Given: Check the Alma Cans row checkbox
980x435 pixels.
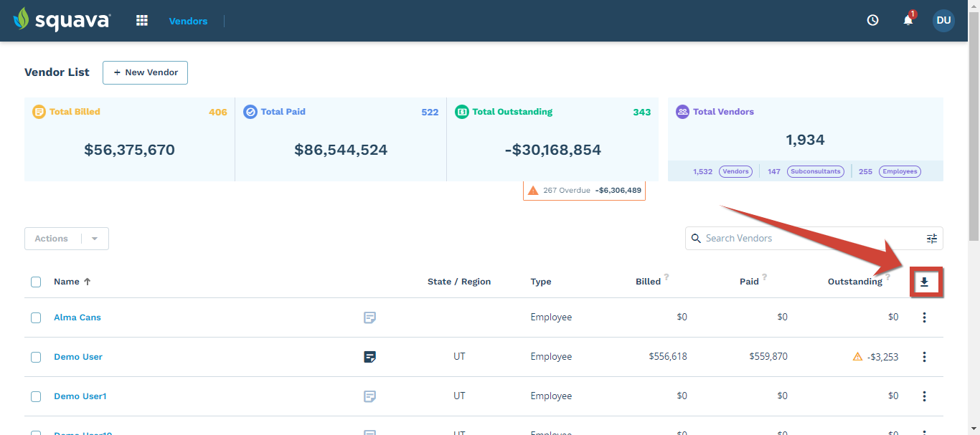Looking at the screenshot, I should tap(36, 317).
